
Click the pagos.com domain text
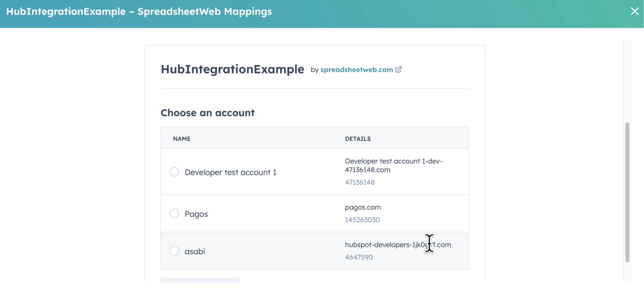click(x=363, y=207)
